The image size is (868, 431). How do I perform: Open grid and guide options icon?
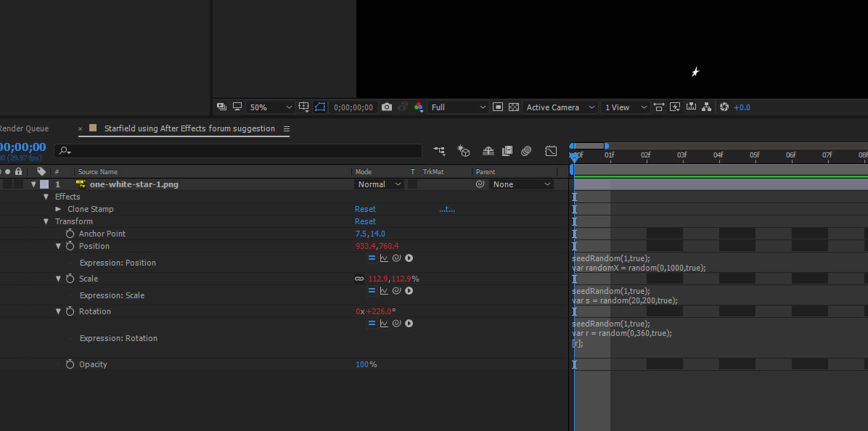(304, 107)
